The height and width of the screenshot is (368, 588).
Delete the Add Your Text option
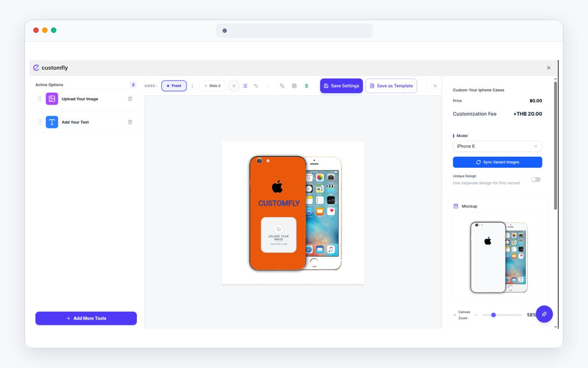coord(130,122)
